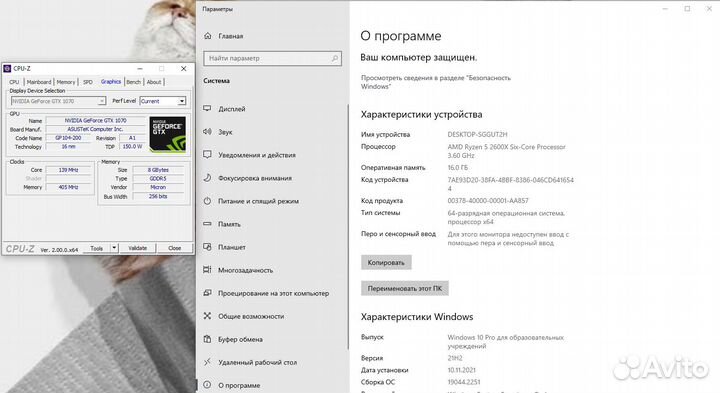The image size is (720, 393).
Task: Open the Главная home icon in Settings
Action: pos(208,36)
